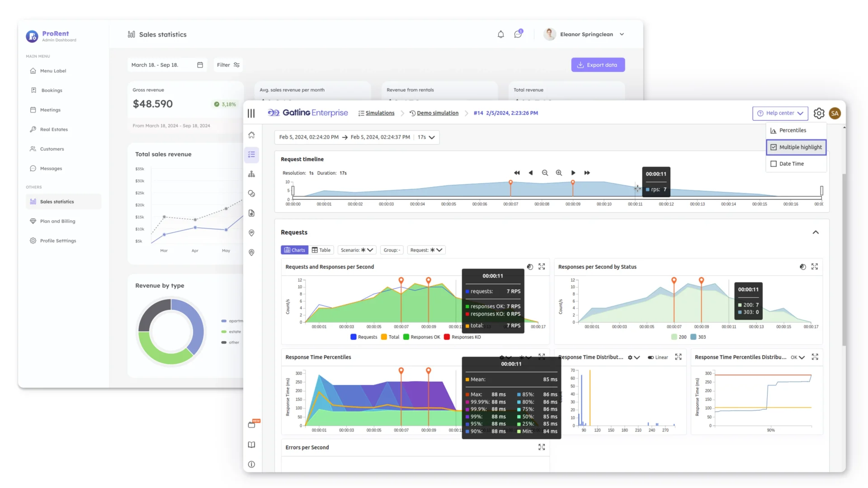
Task: Open the info icon at sidebar bottom
Action: 252,464
